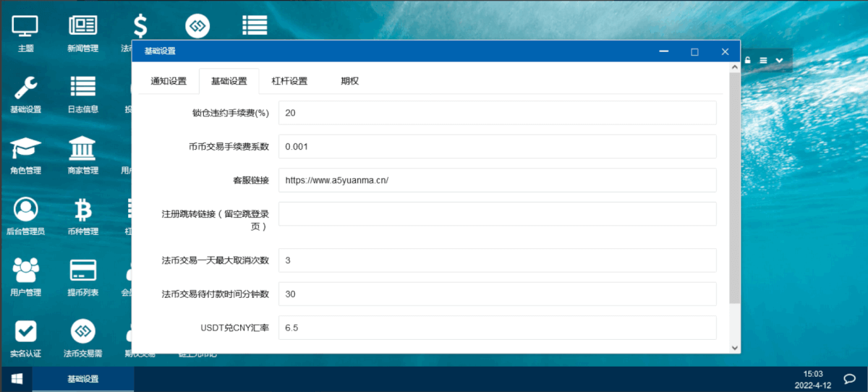Screen dimensions: 868x392
Task: Click the Windows start button
Action: (16, 378)
